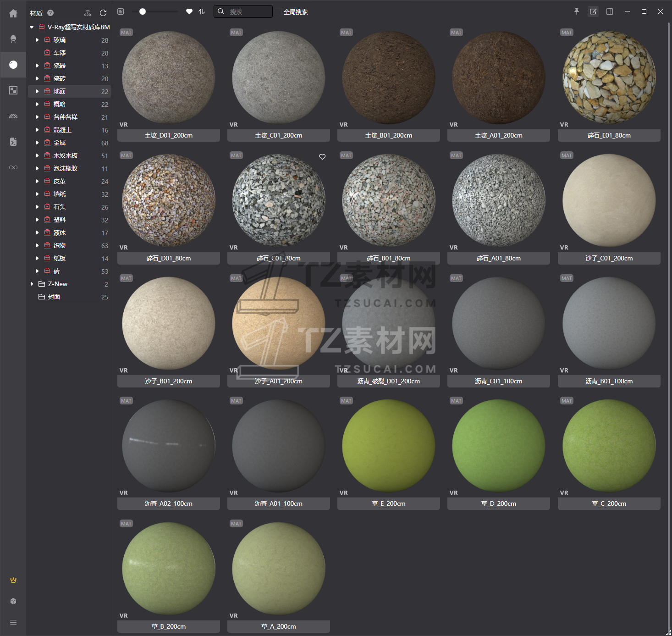The image size is (672, 636).
Task: Expand the 瓷器 category arrow
Action: pyautogui.click(x=37, y=66)
